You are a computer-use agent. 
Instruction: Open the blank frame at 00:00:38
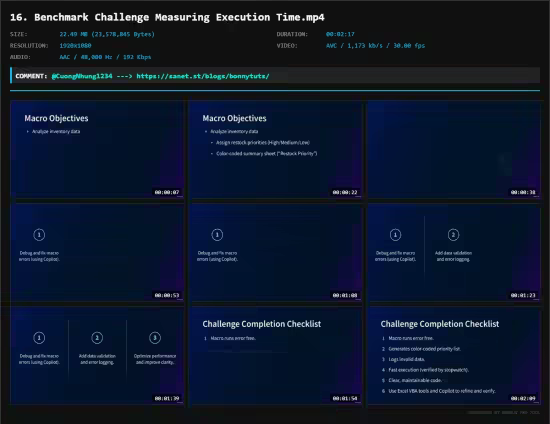(x=454, y=150)
